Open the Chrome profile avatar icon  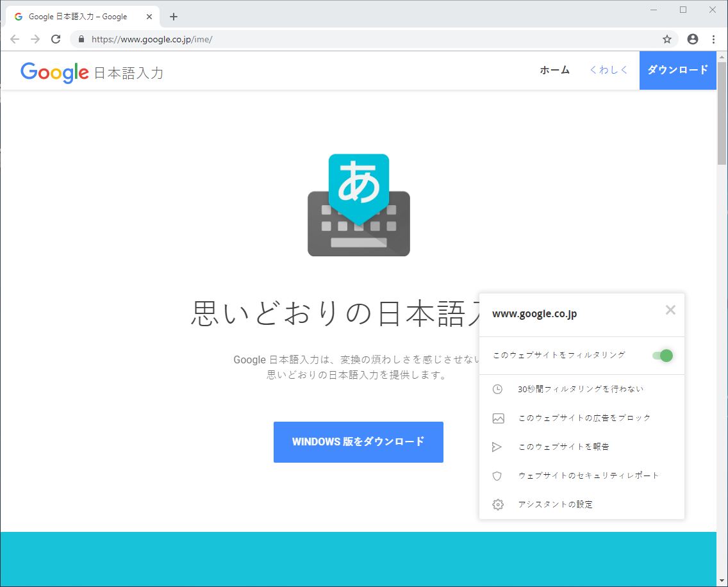pos(693,39)
